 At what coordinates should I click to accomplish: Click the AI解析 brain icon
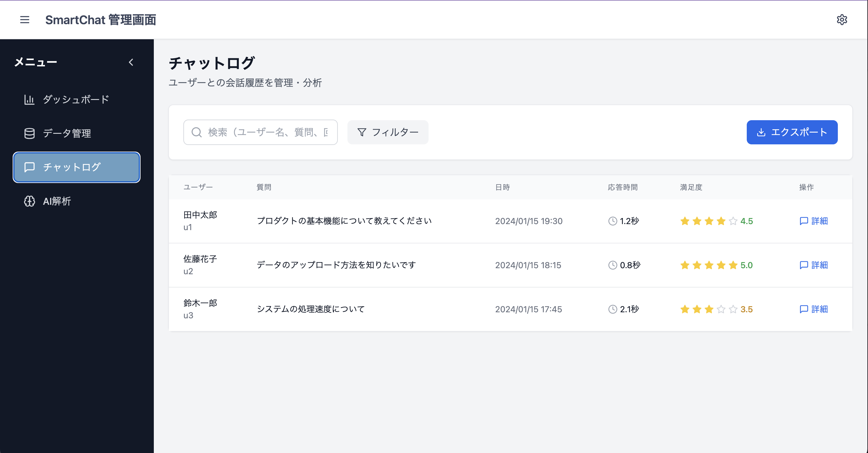(29, 201)
